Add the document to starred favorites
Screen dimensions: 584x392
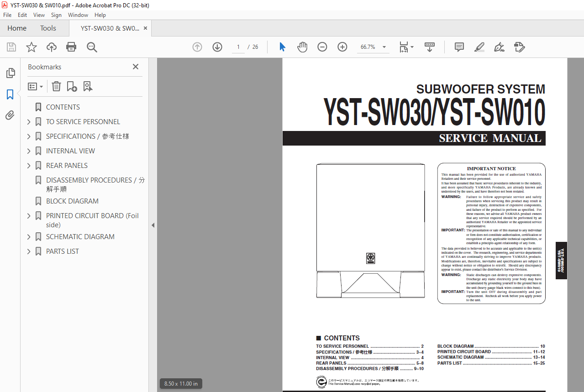coord(32,47)
